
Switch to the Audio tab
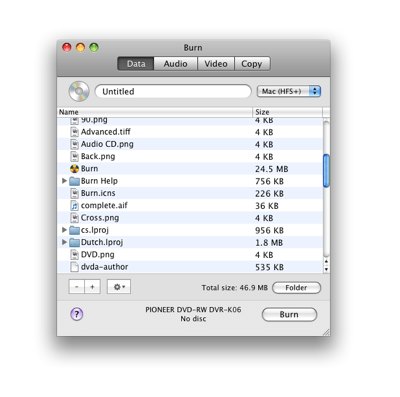[175, 64]
